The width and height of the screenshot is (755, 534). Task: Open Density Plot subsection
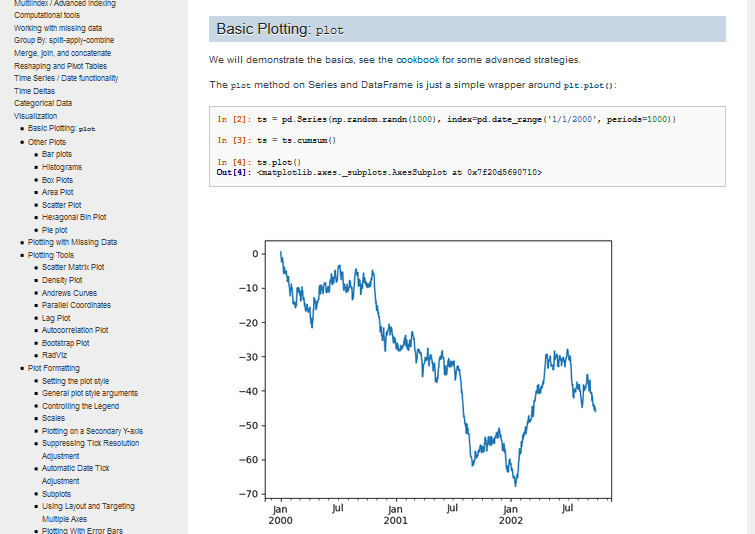pyautogui.click(x=62, y=280)
